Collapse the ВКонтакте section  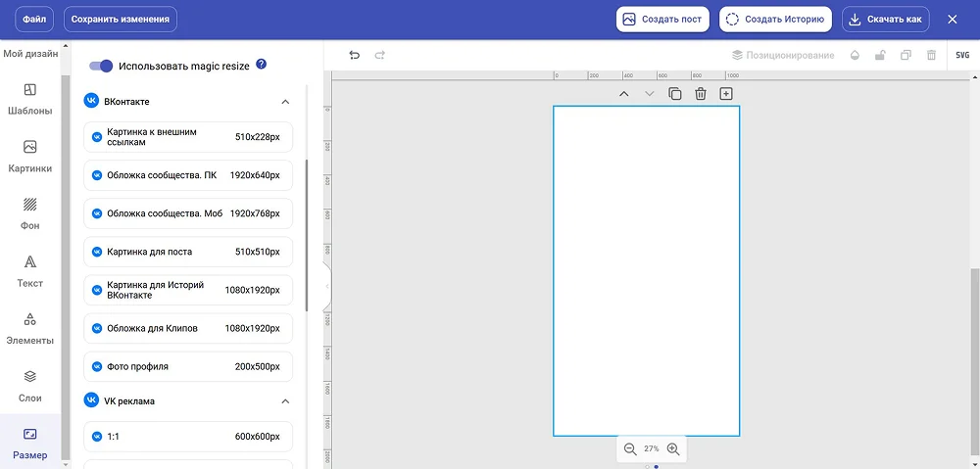[285, 101]
